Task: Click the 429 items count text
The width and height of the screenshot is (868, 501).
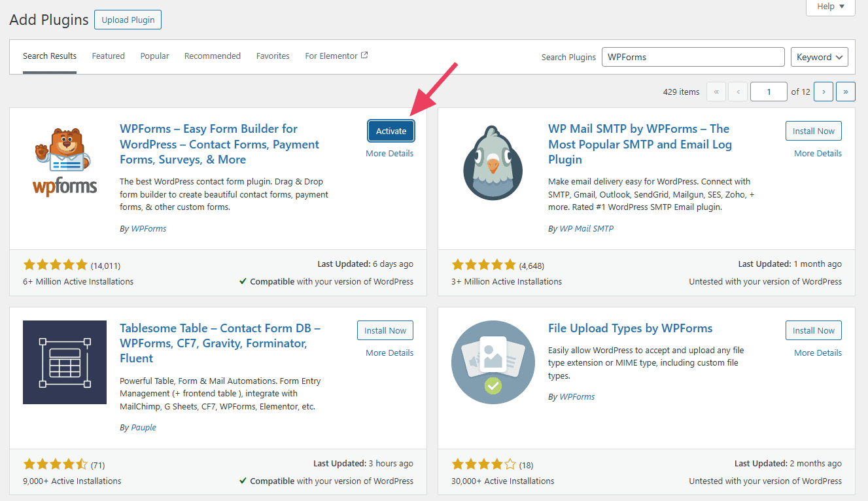Action: click(681, 92)
